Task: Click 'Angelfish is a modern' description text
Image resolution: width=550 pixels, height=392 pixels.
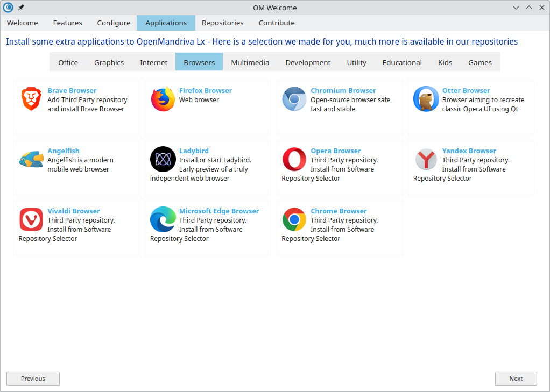Action: (80, 160)
